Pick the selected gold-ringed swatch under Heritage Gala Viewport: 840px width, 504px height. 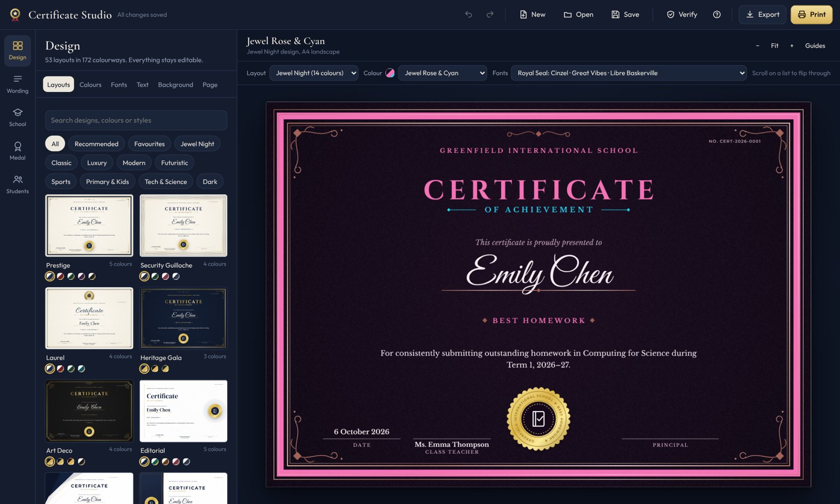pos(144,369)
